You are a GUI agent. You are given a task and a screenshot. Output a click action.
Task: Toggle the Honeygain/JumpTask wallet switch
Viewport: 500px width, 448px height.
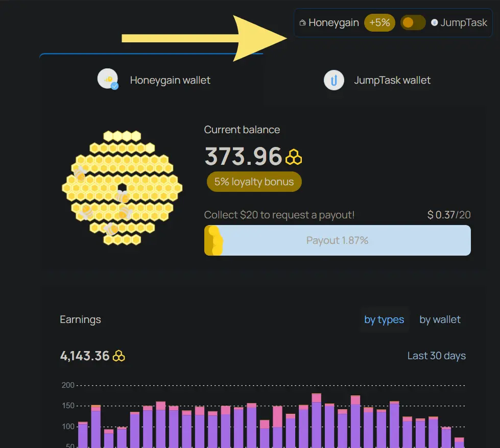413,22
